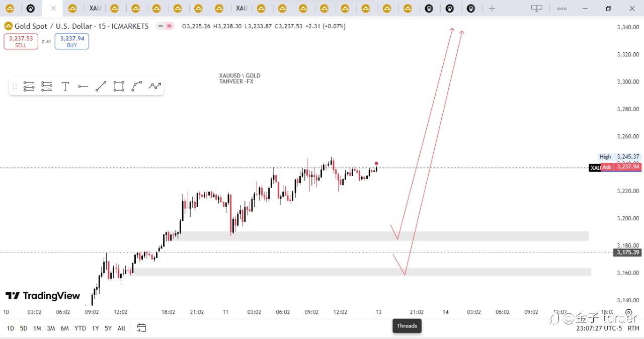Click the open value O3,235.26

tap(197, 26)
